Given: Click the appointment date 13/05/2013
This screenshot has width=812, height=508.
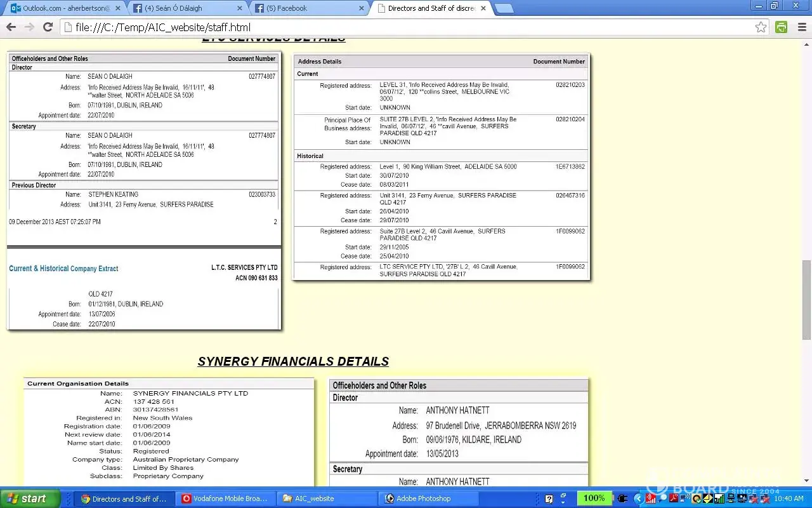Looking at the screenshot, I should (x=442, y=453).
